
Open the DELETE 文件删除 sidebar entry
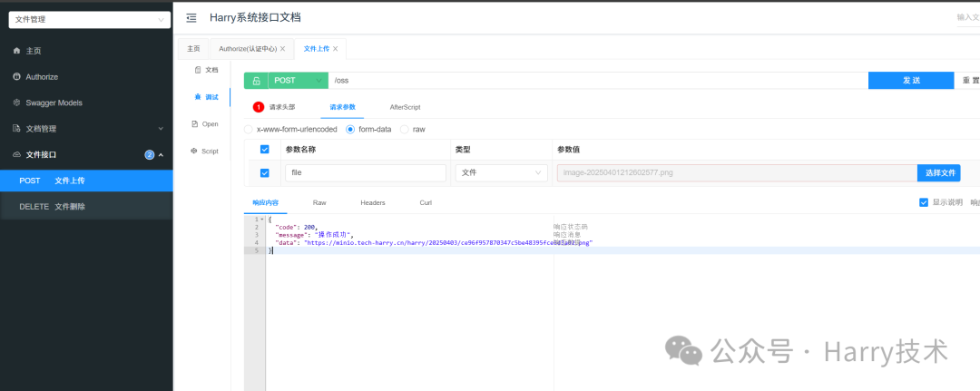click(x=86, y=206)
